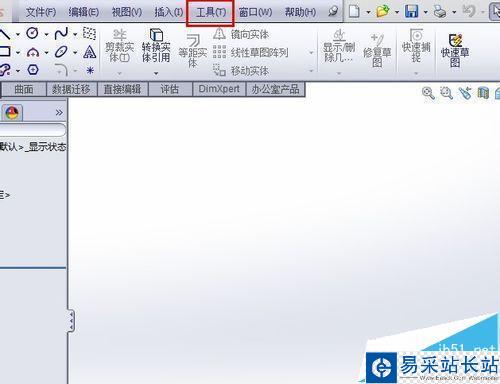500x384 pixels.
Task: Click the colored appearance ball panel tab
Action: click(x=12, y=113)
